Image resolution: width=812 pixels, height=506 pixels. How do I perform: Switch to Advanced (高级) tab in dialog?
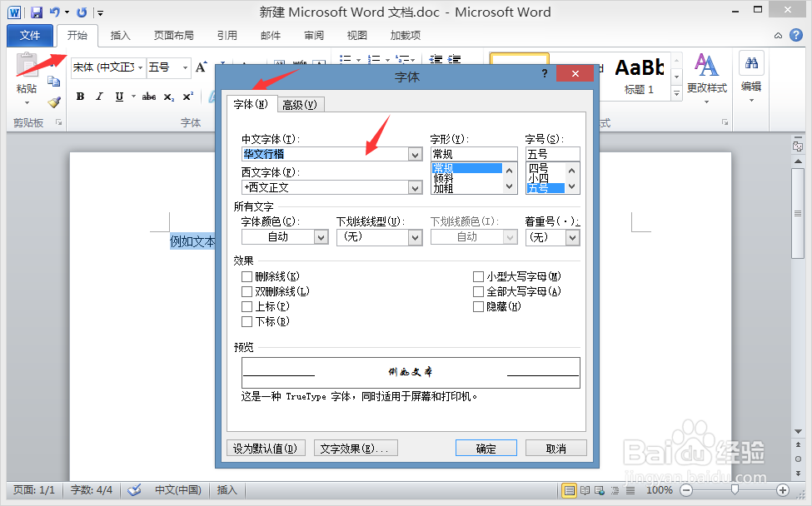[300, 105]
